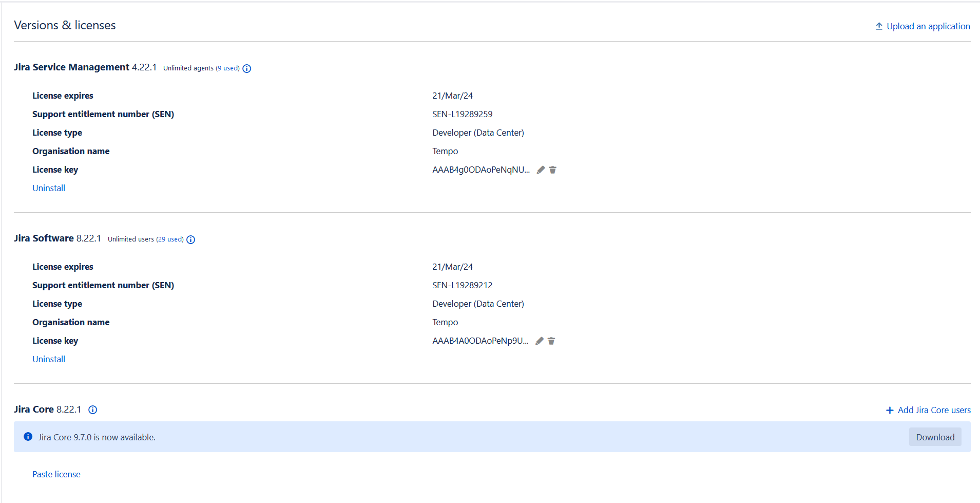The image size is (980, 503).
Task: Click info icon next to Jira Core 8.22.1
Action: pyautogui.click(x=93, y=409)
